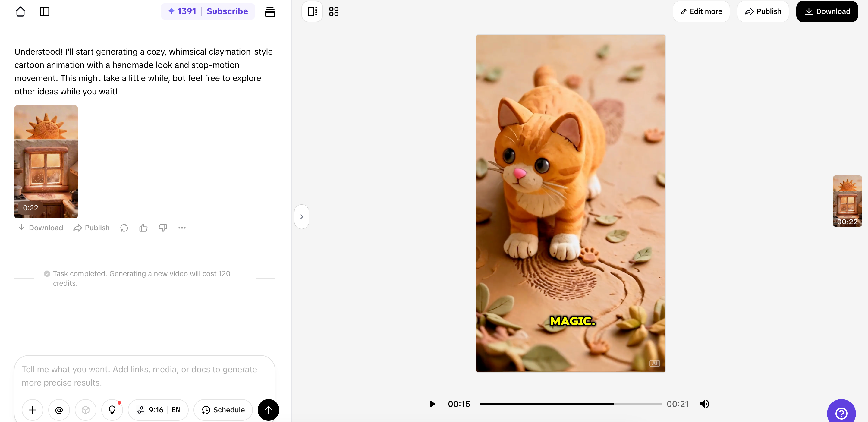Viewport: 868px width, 422px height.
Task: Open the 00:22 video thumbnail on right
Action: tap(847, 201)
